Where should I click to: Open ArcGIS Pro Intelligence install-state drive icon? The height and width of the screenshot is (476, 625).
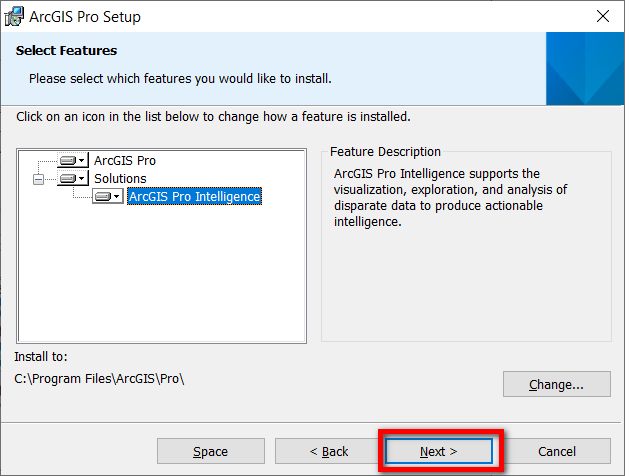coord(103,196)
